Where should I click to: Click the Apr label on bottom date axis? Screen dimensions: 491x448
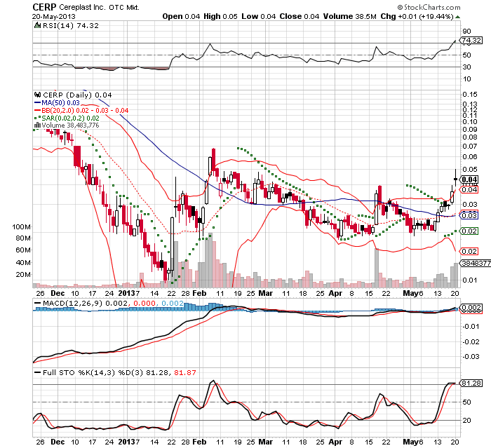coord(336,442)
